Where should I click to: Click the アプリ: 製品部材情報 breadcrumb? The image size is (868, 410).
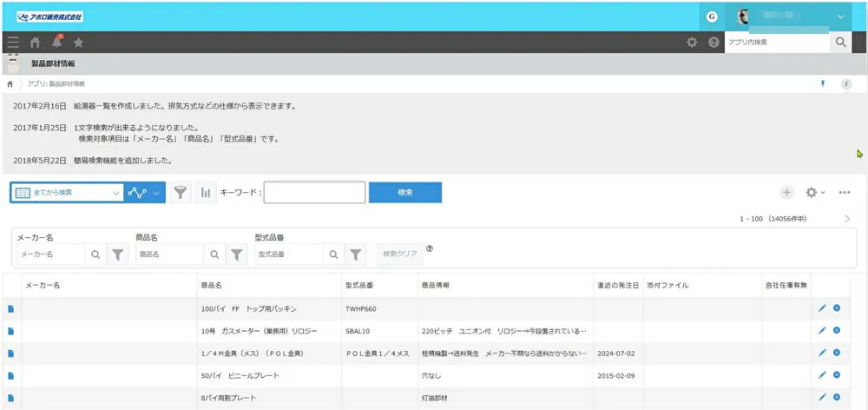point(56,83)
